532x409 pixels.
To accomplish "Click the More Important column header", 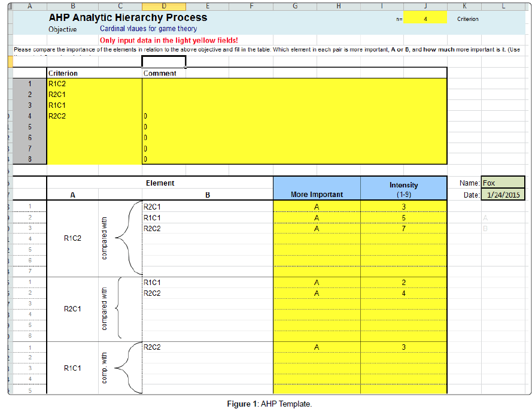I will [x=317, y=194].
